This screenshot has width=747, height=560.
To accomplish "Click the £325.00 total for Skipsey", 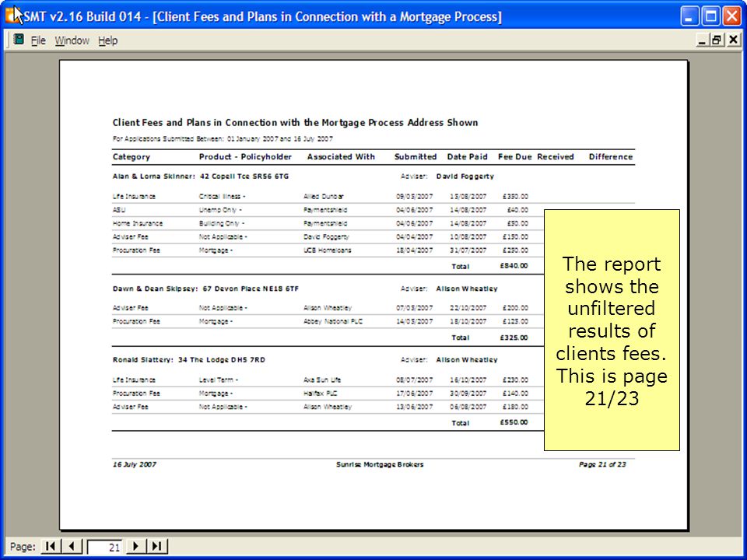I will click(514, 338).
